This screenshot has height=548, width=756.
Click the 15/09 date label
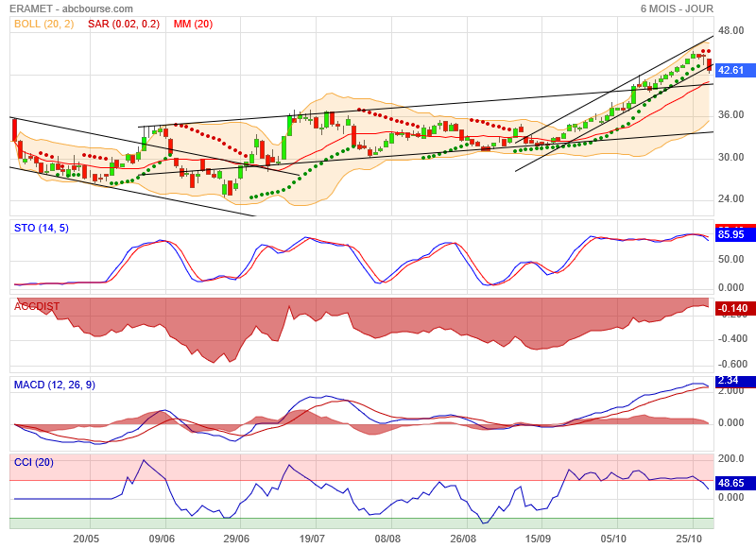pos(538,539)
